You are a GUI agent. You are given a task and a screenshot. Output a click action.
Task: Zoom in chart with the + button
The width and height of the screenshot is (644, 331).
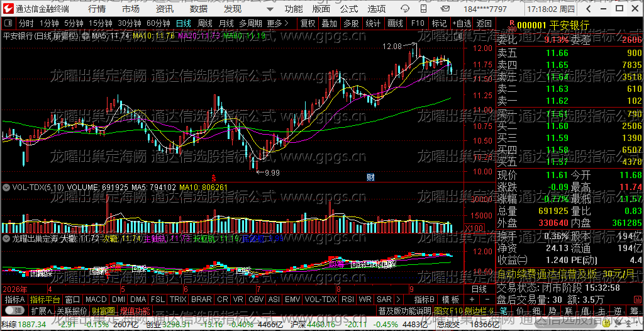[472, 300]
